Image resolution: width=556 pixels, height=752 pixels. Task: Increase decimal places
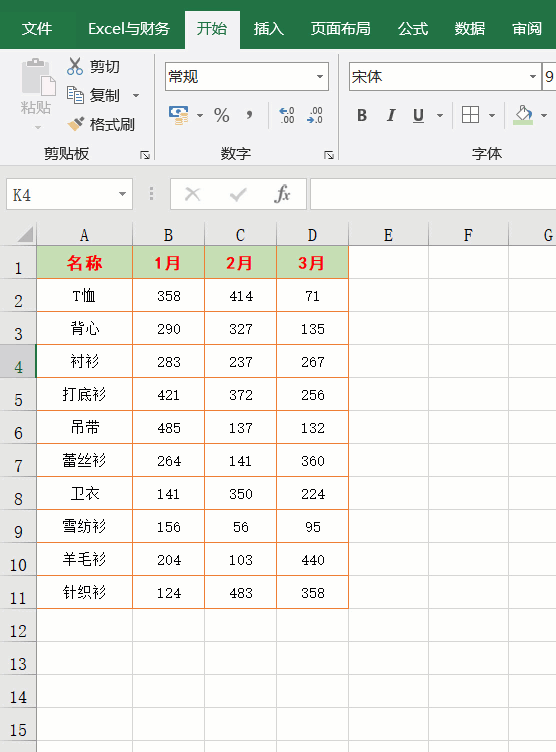coord(287,115)
